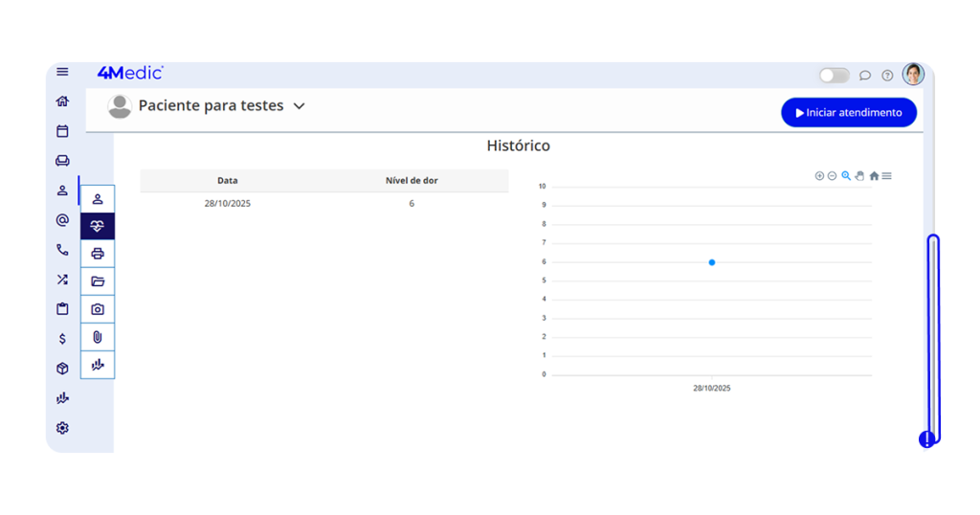Click the chat bubble icon in header
This screenshot has height=515, width=980.
[865, 76]
